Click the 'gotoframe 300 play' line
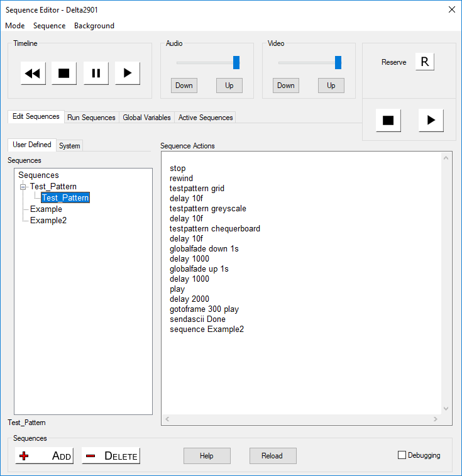Image resolution: width=462 pixels, height=476 pixels. tap(204, 309)
